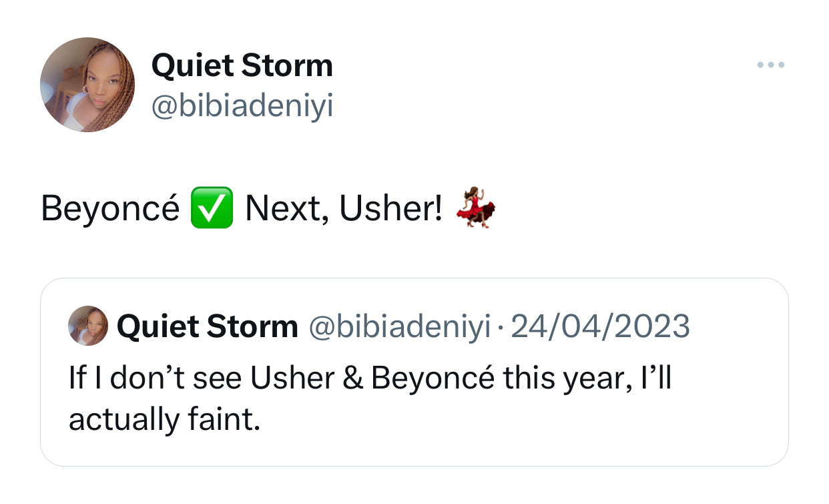
Task: Click "actually faint." line in quoted tweet
Action: point(164,419)
